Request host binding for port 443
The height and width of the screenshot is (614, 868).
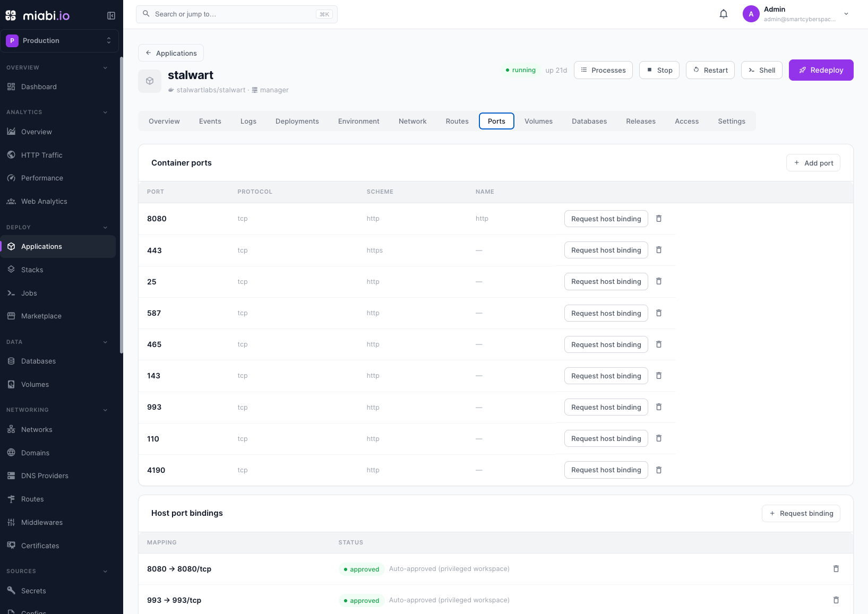[606, 250]
